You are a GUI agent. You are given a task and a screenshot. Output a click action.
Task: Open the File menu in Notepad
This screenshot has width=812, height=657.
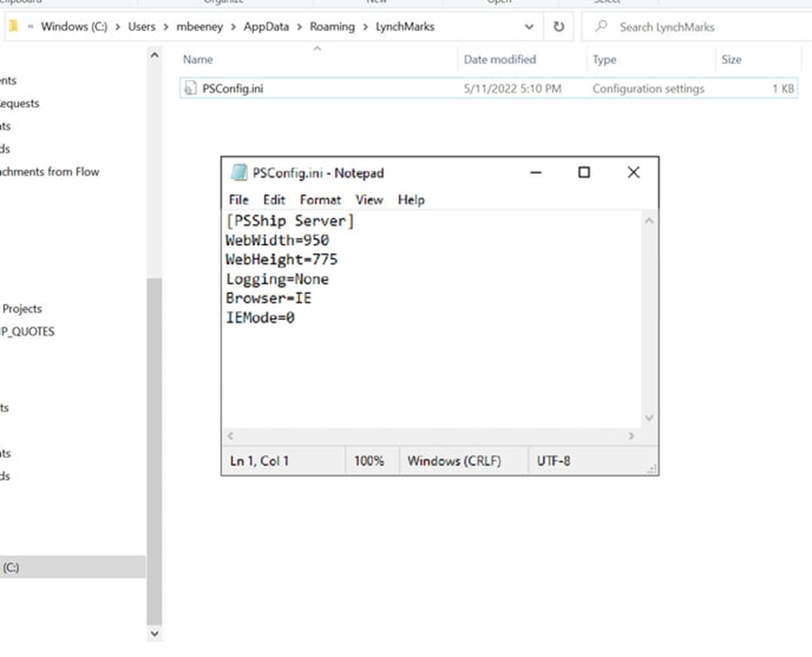point(237,200)
